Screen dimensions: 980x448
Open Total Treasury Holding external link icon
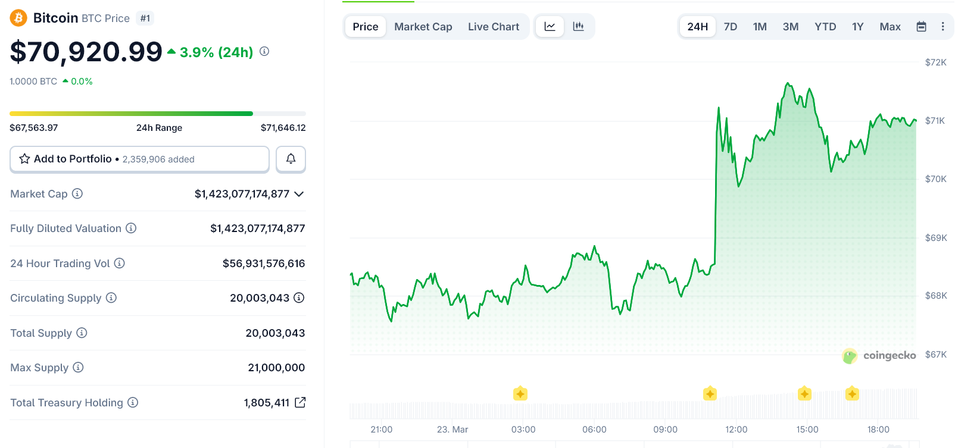point(300,403)
